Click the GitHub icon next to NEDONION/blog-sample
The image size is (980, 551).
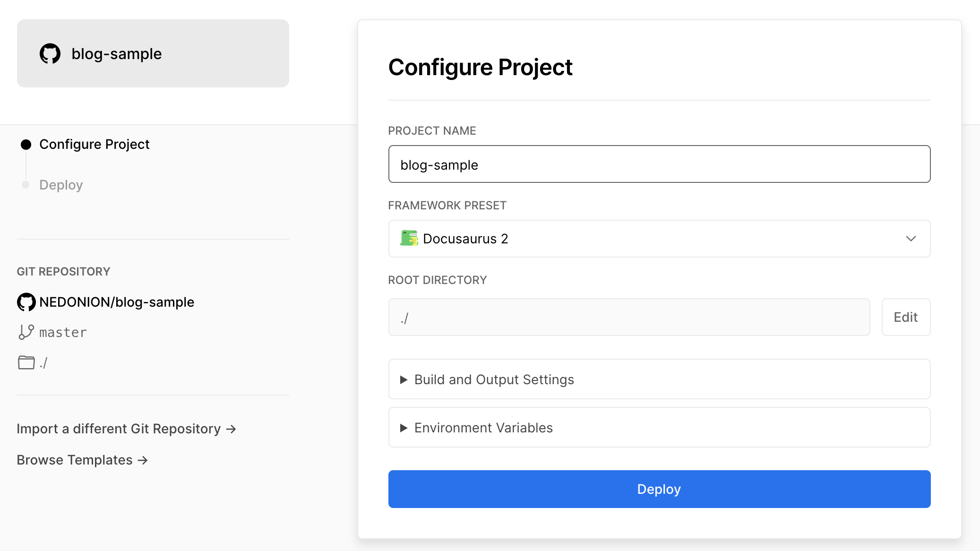click(x=26, y=302)
